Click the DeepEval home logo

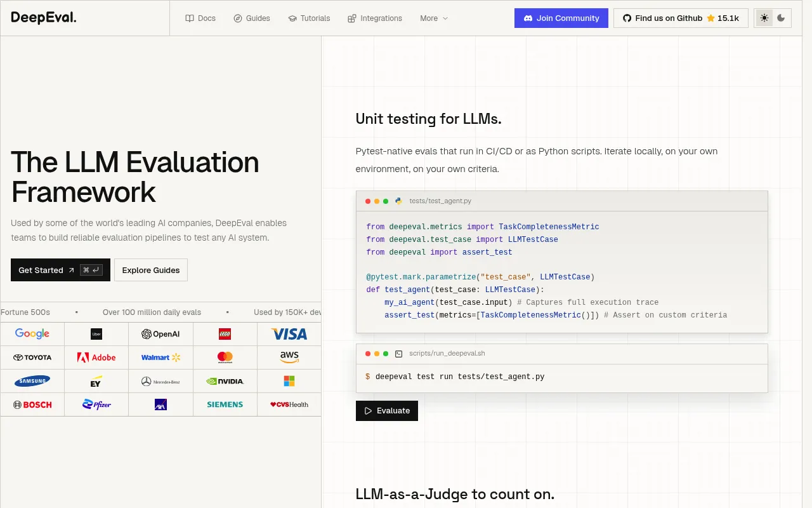[44, 18]
